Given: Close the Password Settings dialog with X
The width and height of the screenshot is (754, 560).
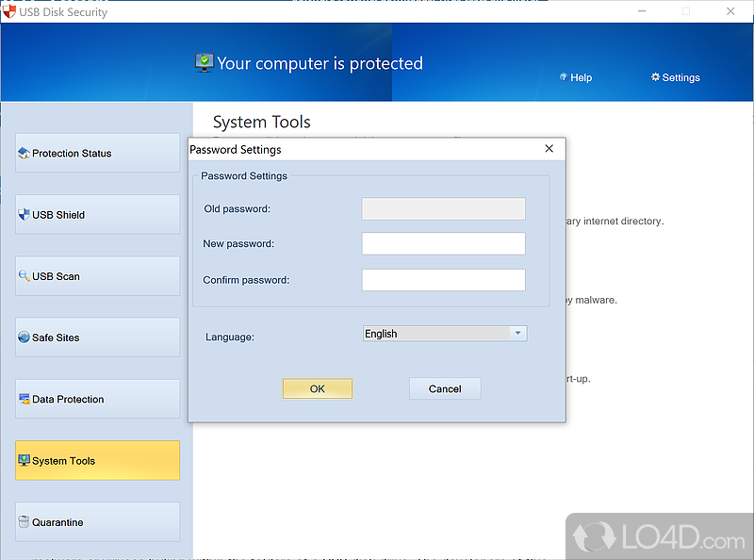Looking at the screenshot, I should pos(549,149).
